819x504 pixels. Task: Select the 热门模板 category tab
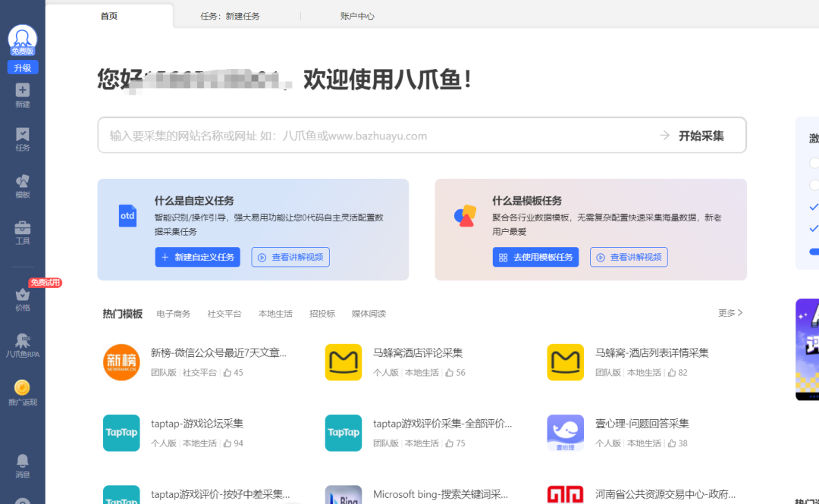(x=122, y=314)
